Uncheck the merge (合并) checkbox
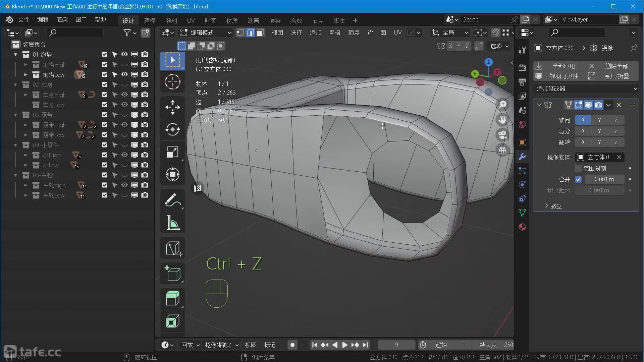This screenshot has width=644, height=362. tap(578, 179)
